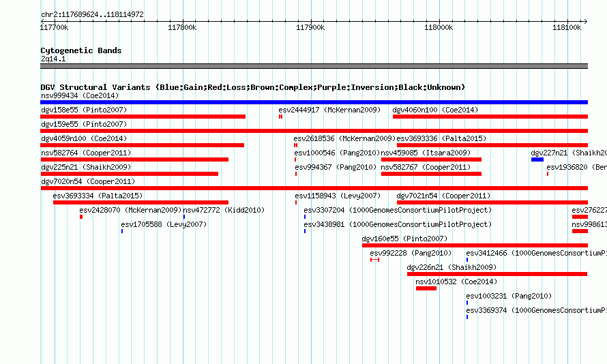Open the esv3693336 (Palta2015) label
The width and height of the screenshot is (607, 364).
tap(441, 138)
